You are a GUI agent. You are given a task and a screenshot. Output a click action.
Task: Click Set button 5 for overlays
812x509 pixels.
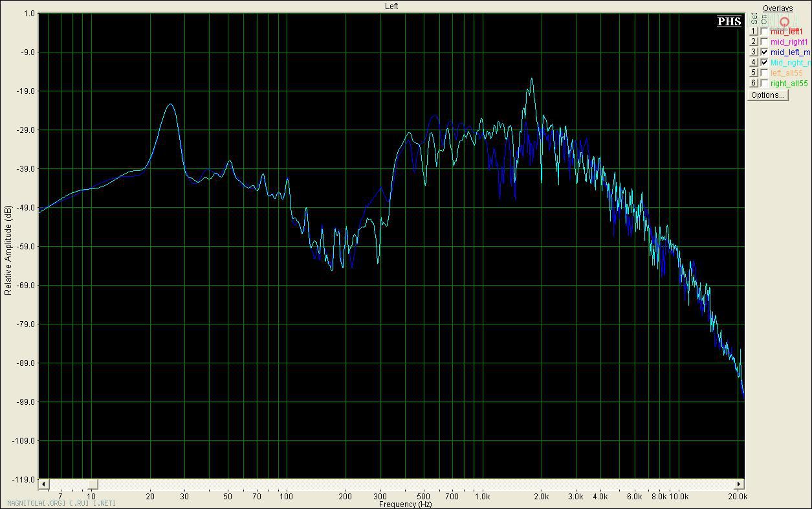tap(754, 73)
